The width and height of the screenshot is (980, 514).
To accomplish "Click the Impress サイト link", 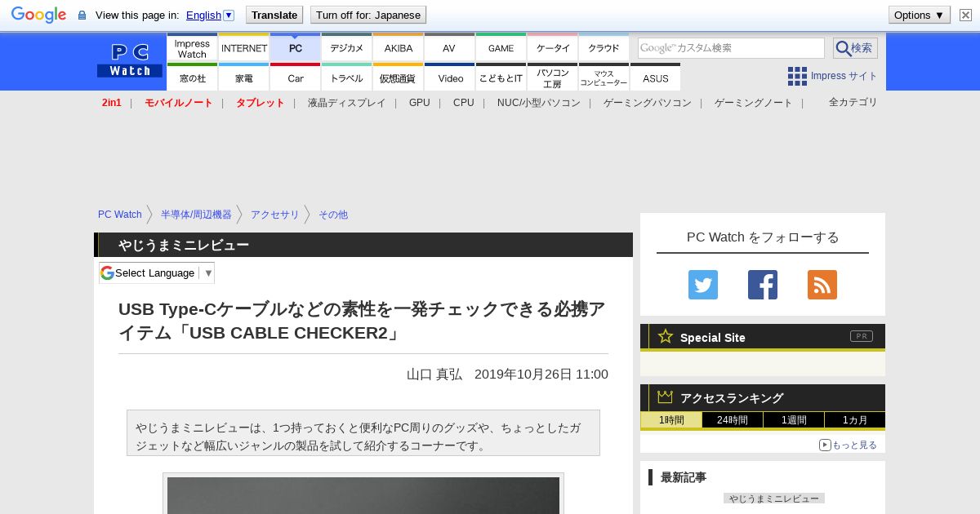I will [844, 76].
